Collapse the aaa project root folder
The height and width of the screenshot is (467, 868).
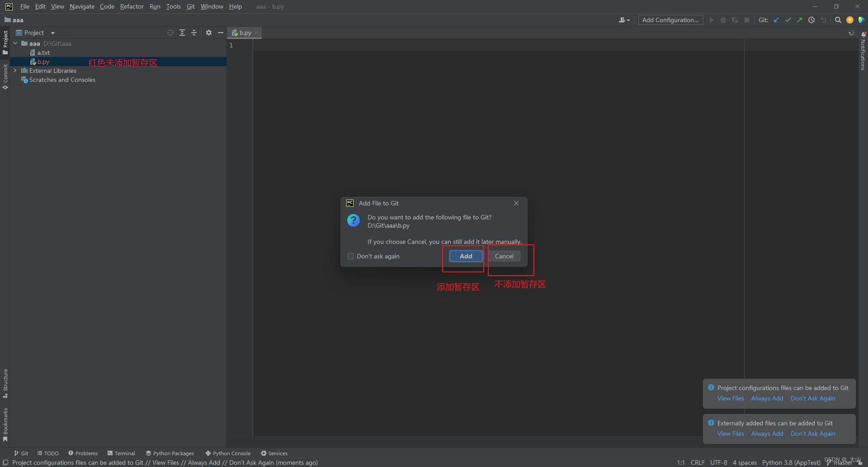pyautogui.click(x=15, y=43)
